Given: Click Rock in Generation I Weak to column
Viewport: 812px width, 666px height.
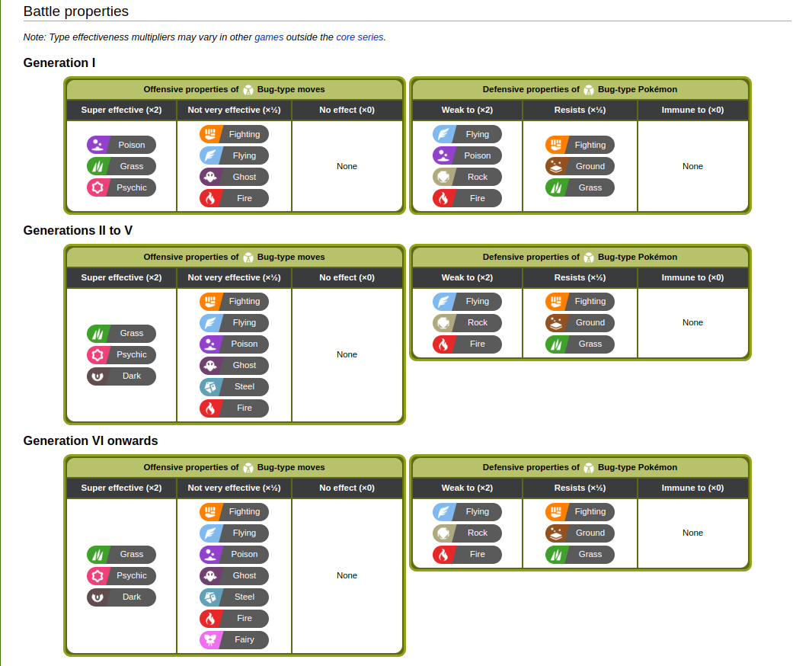Looking at the screenshot, I should click(467, 177).
